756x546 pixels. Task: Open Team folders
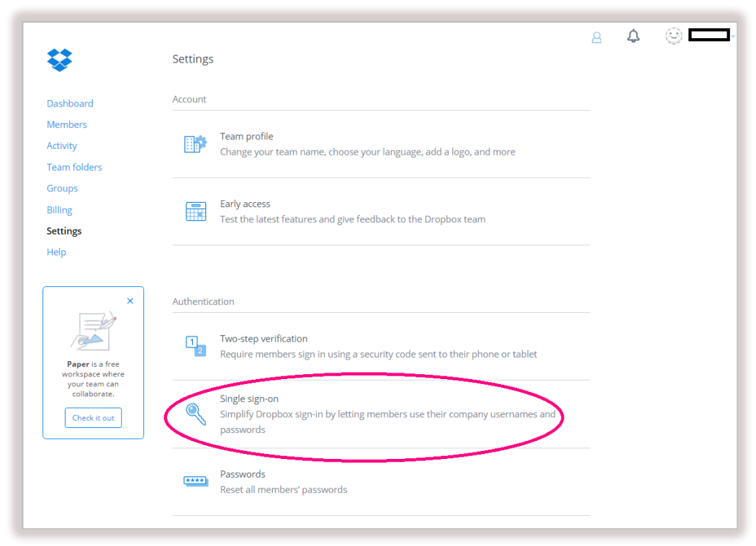click(x=74, y=167)
